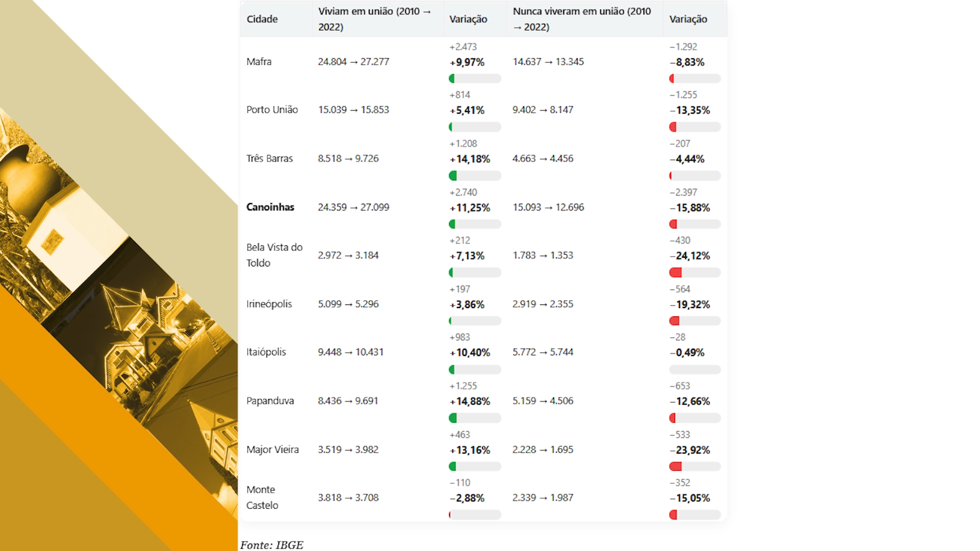Screen dimensions: 980x551
Task: Click the Nunca viveram em união header
Action: [x=582, y=19]
